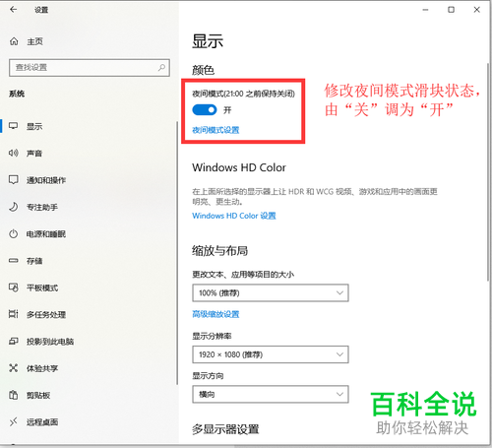Open 高级缩放设置 link

click(215, 314)
